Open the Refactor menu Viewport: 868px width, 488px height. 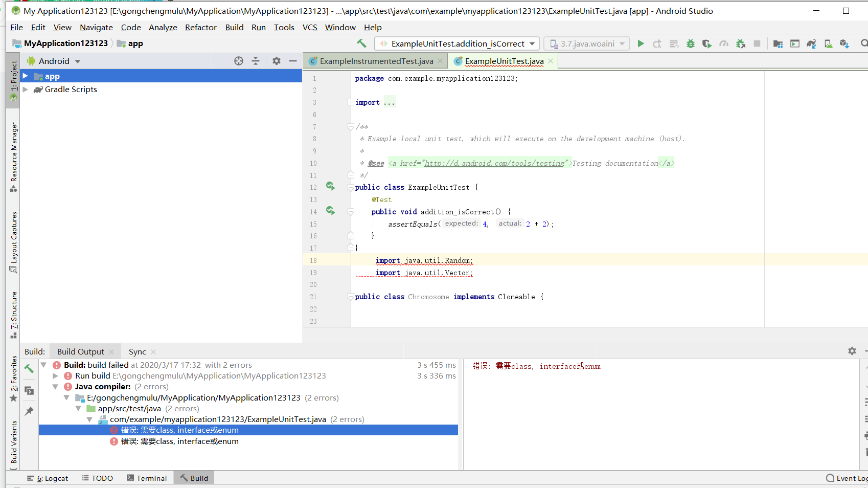[x=200, y=27]
